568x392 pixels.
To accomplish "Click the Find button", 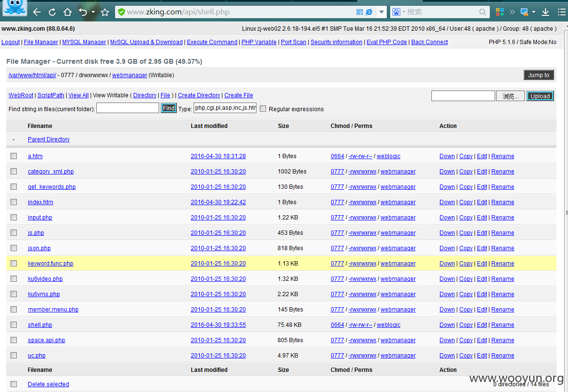I will 168,108.
